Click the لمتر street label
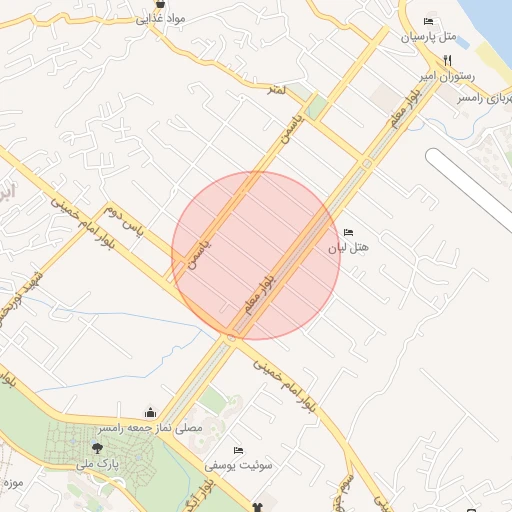This screenshot has height=512, width=512. tap(277, 89)
